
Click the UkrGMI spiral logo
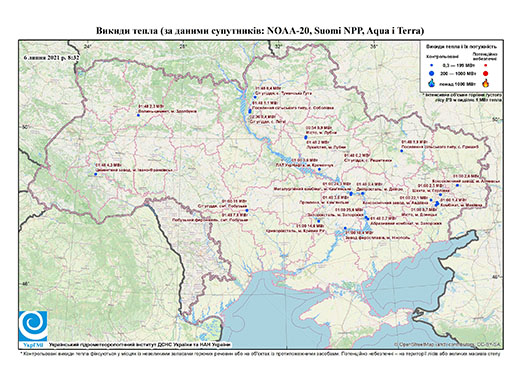click(33, 326)
